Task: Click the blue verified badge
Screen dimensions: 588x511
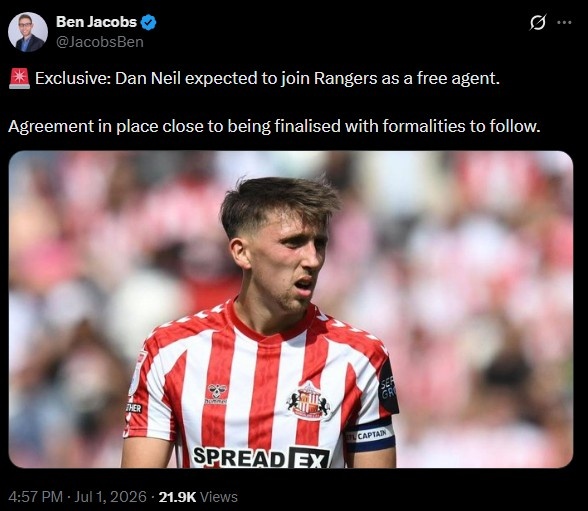Action: point(148,22)
